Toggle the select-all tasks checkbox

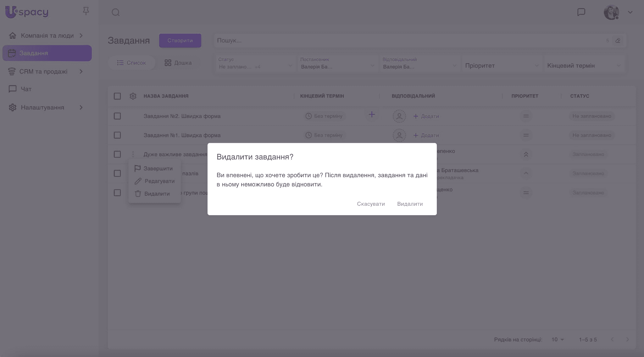117,96
